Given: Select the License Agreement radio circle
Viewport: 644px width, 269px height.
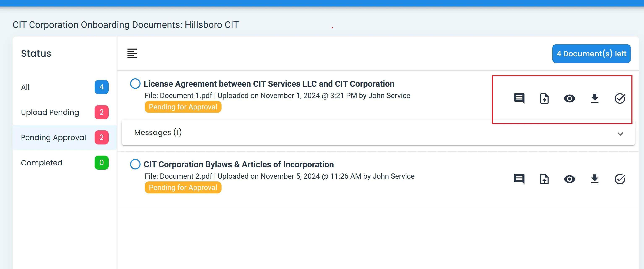Looking at the screenshot, I should pyautogui.click(x=135, y=84).
